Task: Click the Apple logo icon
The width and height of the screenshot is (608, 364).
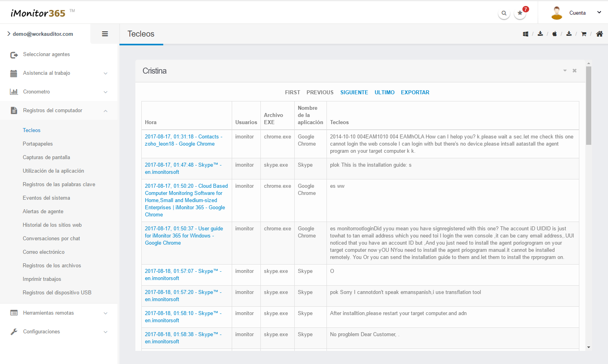Action: [x=554, y=34]
